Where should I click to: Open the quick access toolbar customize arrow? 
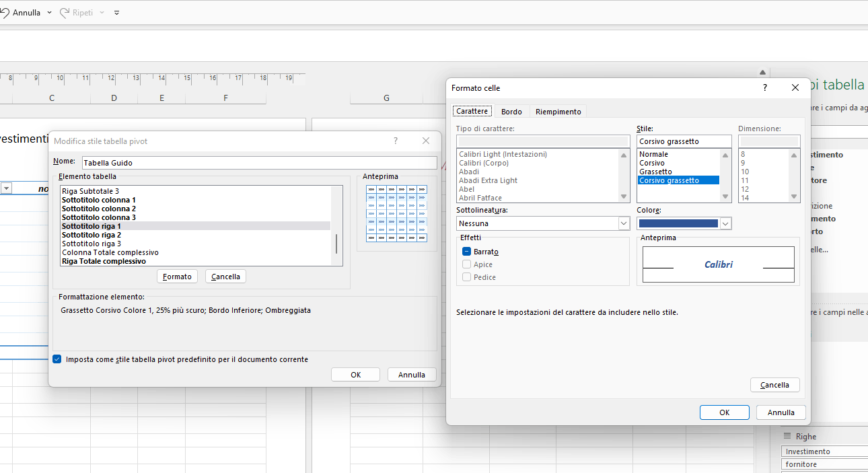coord(116,13)
